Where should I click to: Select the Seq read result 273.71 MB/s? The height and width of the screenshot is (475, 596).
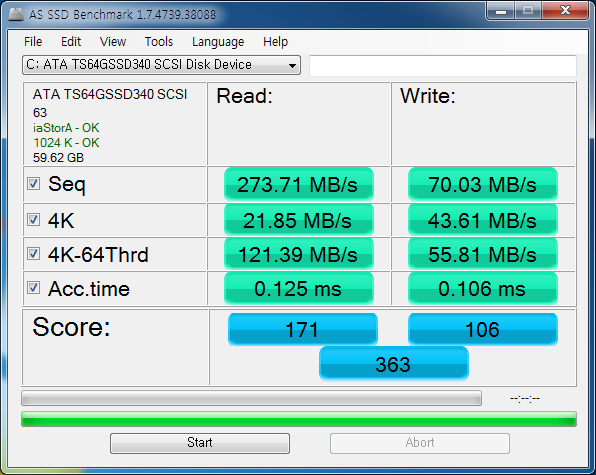[299, 185]
